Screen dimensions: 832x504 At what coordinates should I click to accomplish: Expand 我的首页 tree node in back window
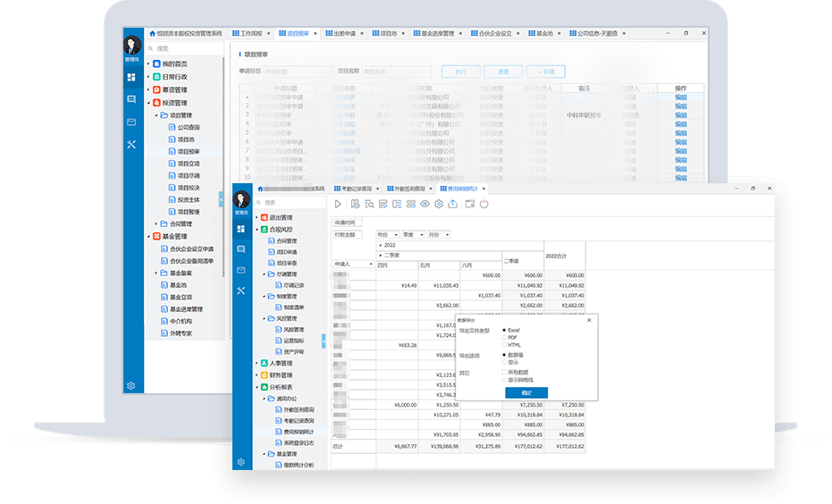(148, 63)
